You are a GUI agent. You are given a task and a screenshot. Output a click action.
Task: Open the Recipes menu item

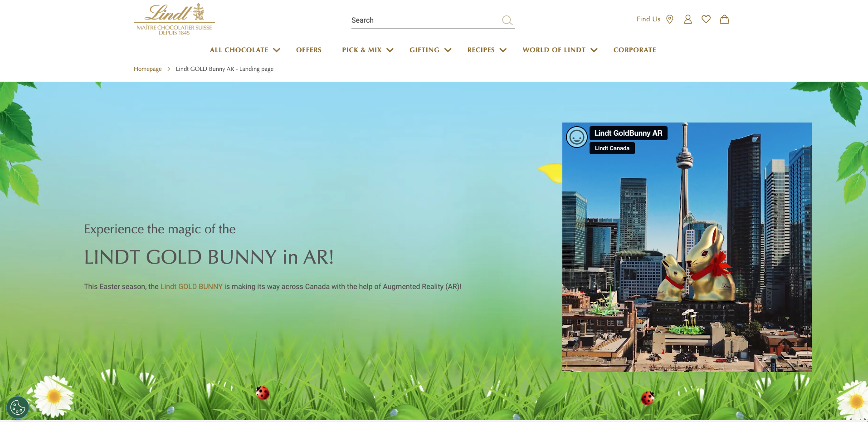click(x=481, y=50)
